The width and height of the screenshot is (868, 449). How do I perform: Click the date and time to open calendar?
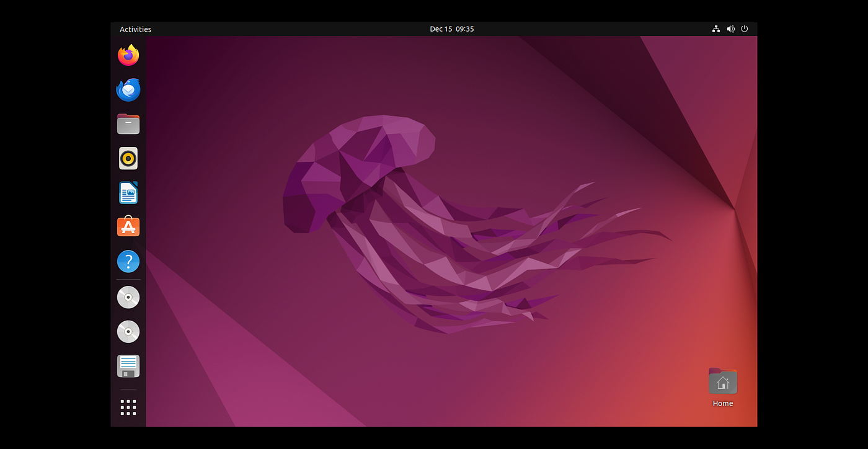pos(452,29)
